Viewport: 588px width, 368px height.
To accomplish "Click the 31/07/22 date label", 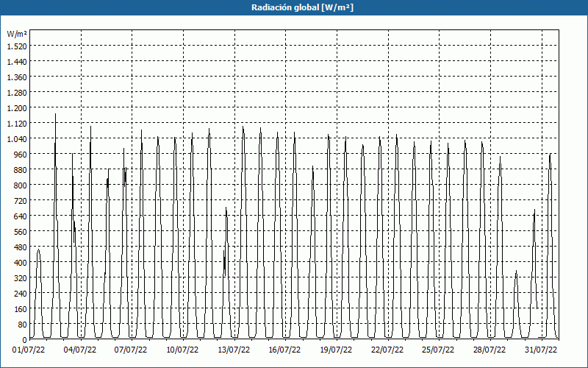I will point(541,350).
